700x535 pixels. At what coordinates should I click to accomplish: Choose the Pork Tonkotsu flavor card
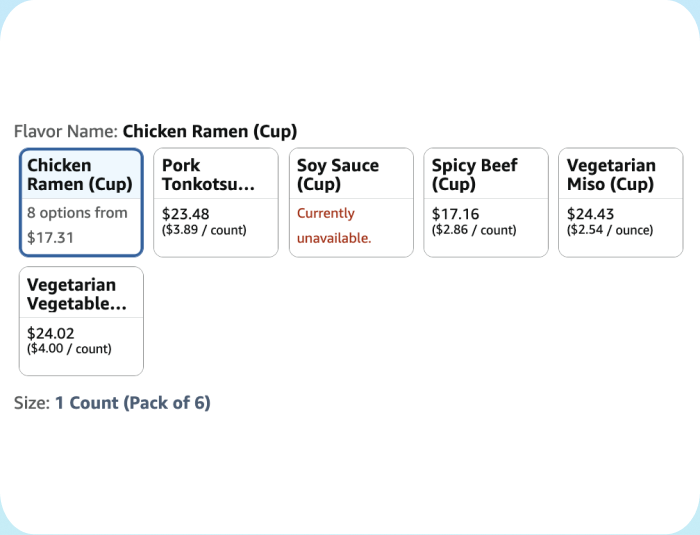click(216, 202)
